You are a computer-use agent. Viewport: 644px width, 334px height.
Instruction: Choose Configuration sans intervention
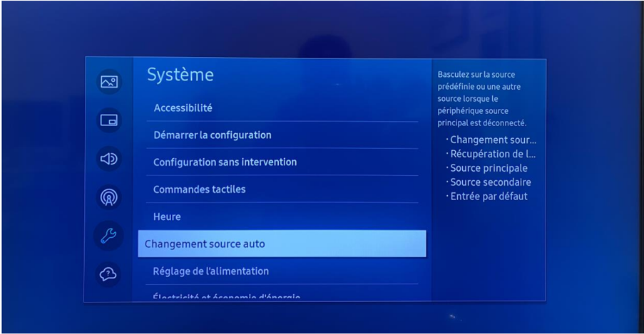pyautogui.click(x=282, y=162)
